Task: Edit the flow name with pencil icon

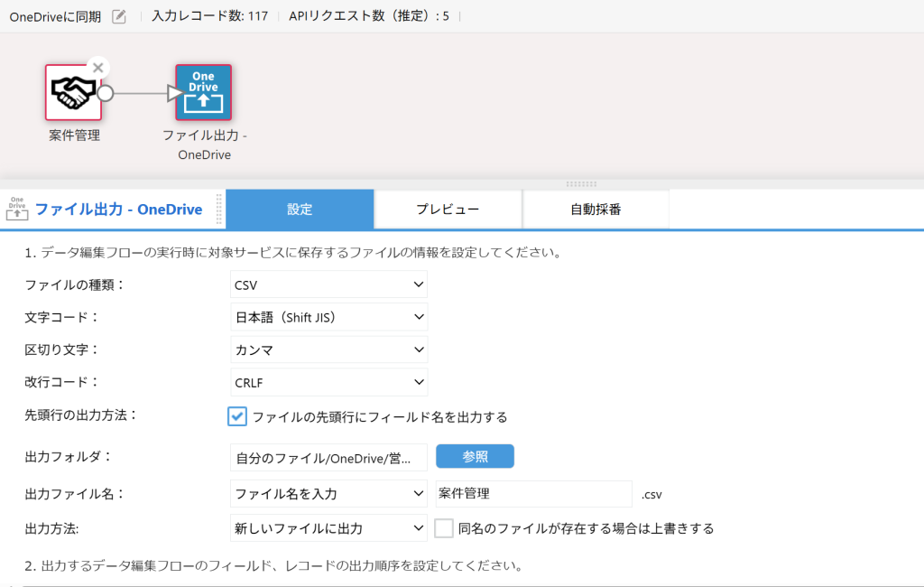Action: (119, 16)
